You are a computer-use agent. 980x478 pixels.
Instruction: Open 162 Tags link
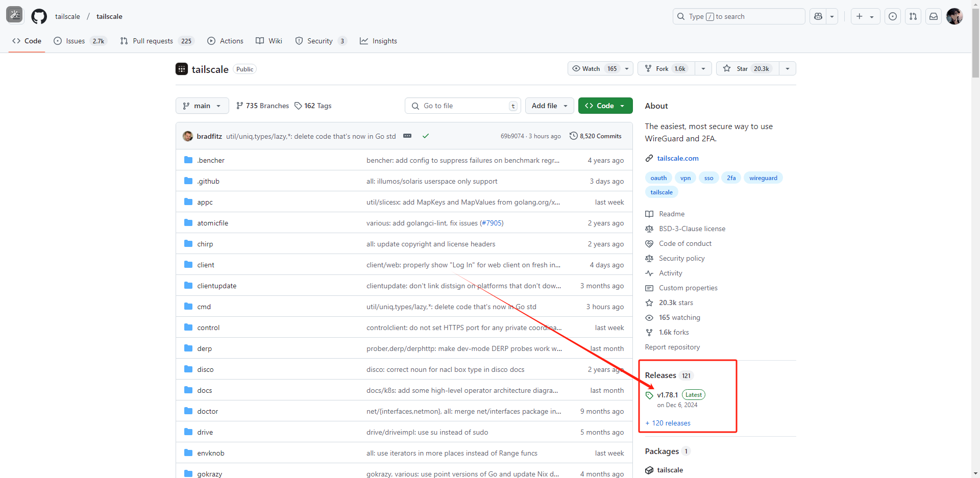313,106
